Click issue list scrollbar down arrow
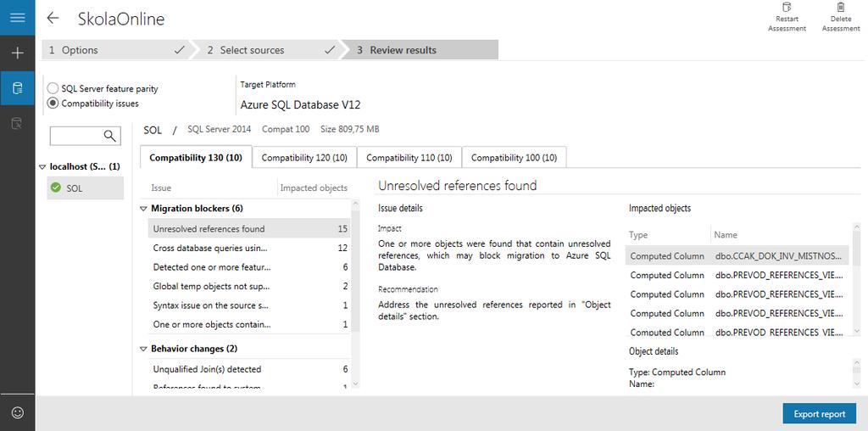 pos(355,383)
